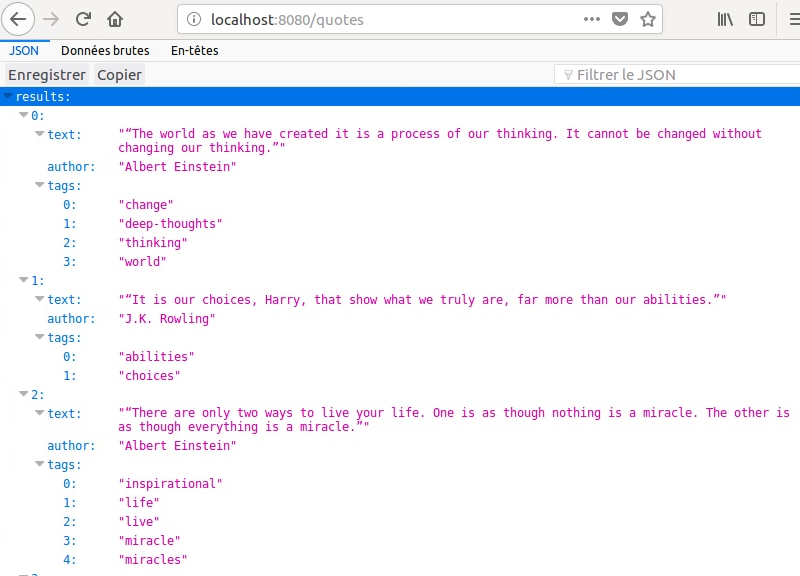This screenshot has width=800, height=576.
Task: Select the quote about two ways to live
Action: coord(454,420)
